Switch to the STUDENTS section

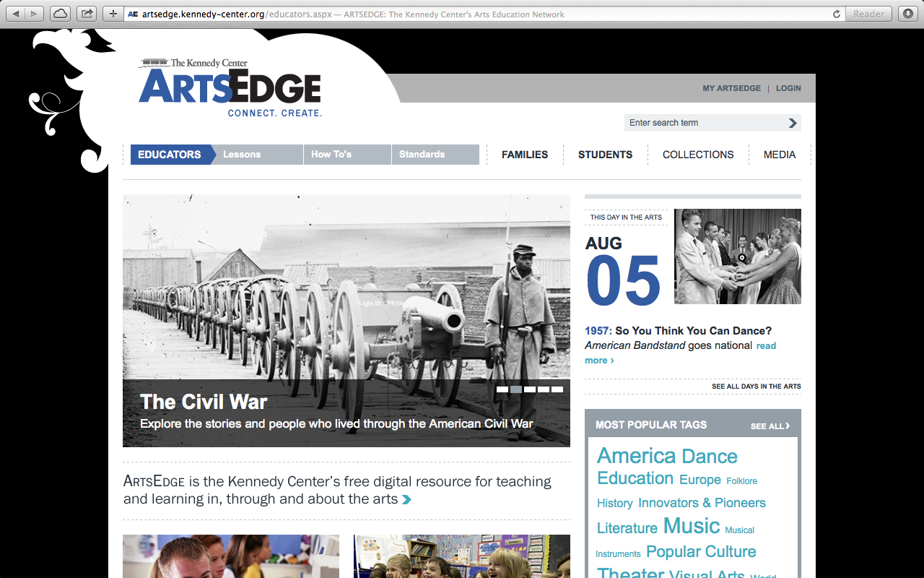605,155
